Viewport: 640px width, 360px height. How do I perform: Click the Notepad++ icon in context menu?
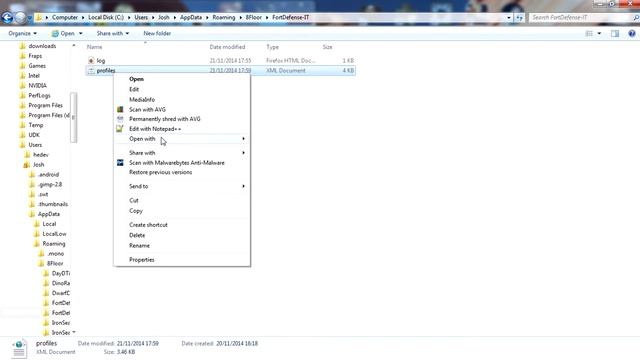click(120, 129)
